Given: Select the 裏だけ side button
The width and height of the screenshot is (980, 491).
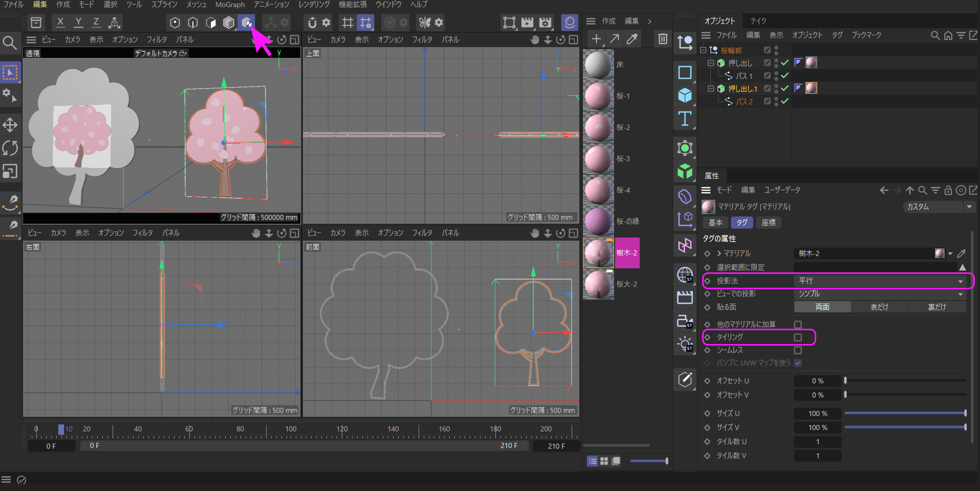Looking at the screenshot, I should point(937,307).
